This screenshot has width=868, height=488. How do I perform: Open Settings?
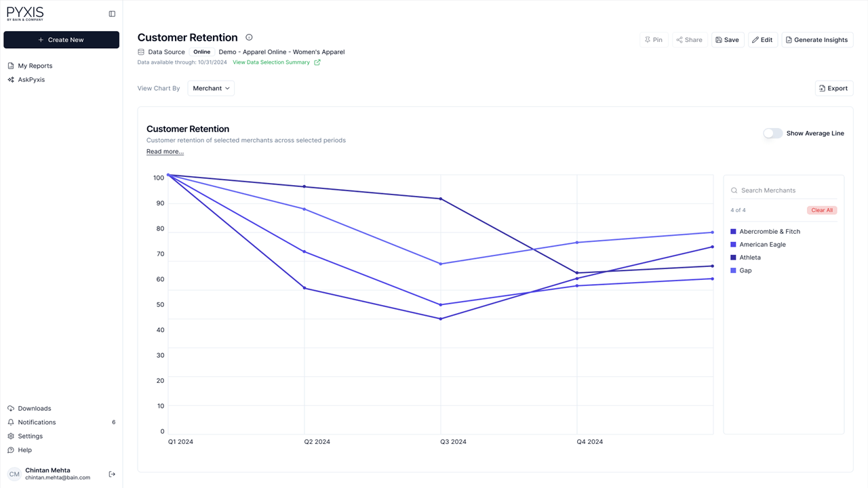coord(30,436)
